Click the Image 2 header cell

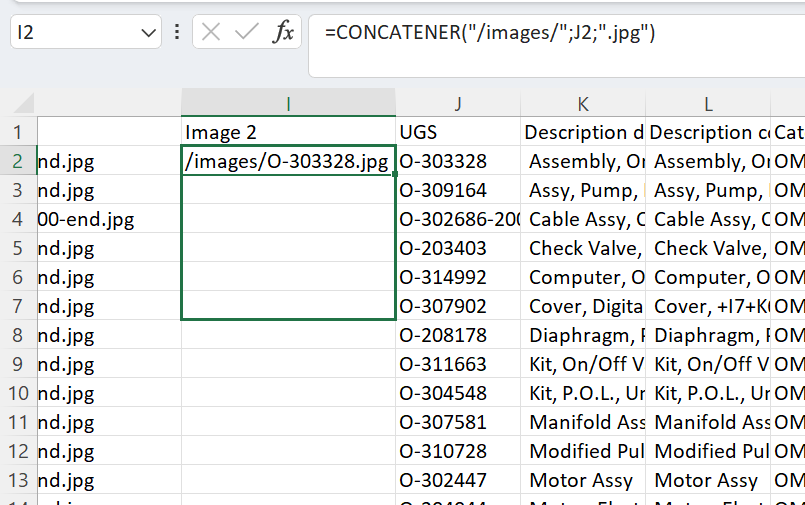point(288,132)
